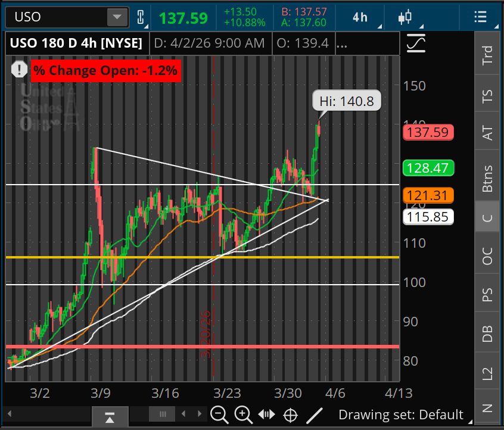Click the D: 4/2/26 9:00 AM field

point(209,43)
